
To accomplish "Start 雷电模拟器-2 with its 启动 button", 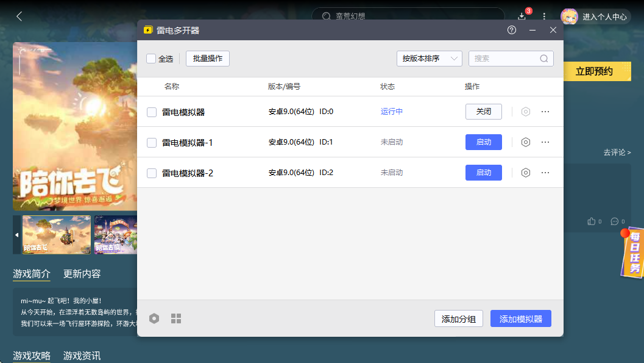I will 483,172.
